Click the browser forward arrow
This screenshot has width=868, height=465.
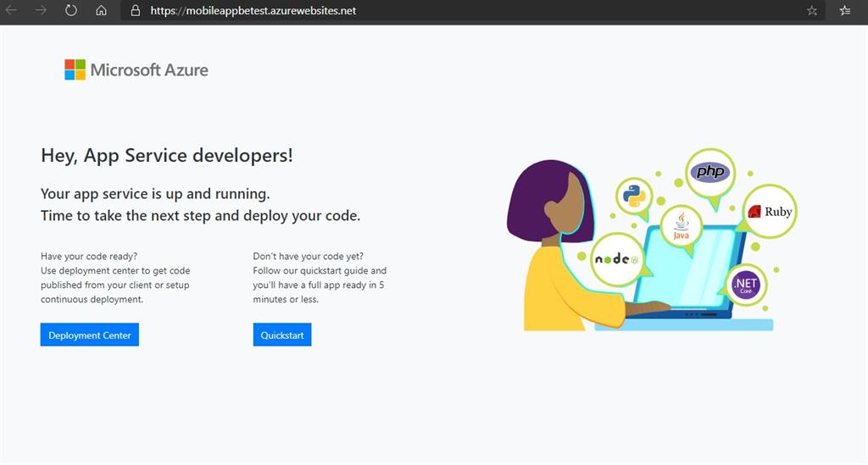[x=41, y=10]
